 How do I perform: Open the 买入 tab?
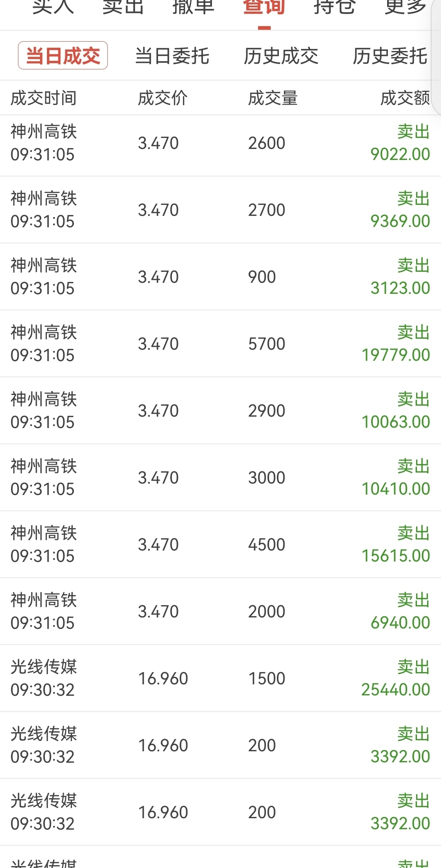pos(53,7)
